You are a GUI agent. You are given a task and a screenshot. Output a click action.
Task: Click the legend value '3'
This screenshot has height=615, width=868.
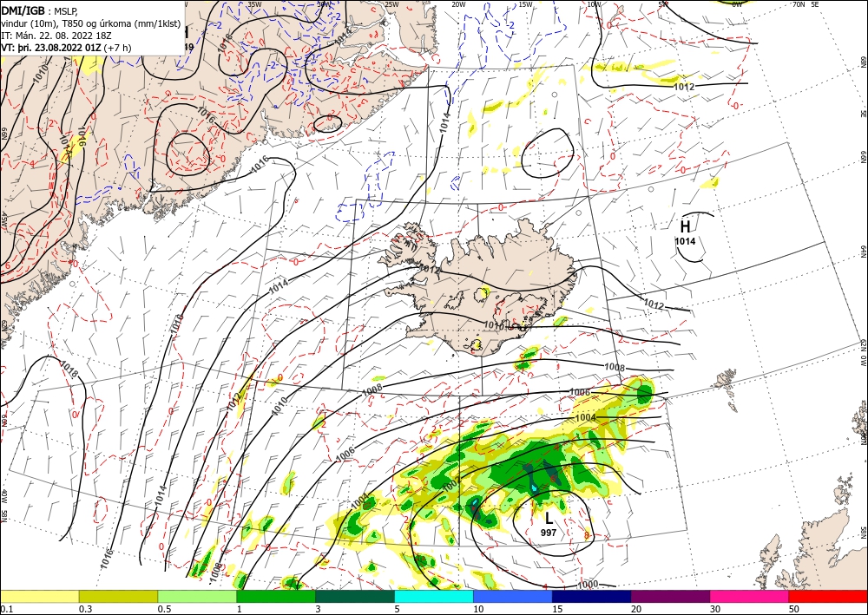(x=319, y=609)
